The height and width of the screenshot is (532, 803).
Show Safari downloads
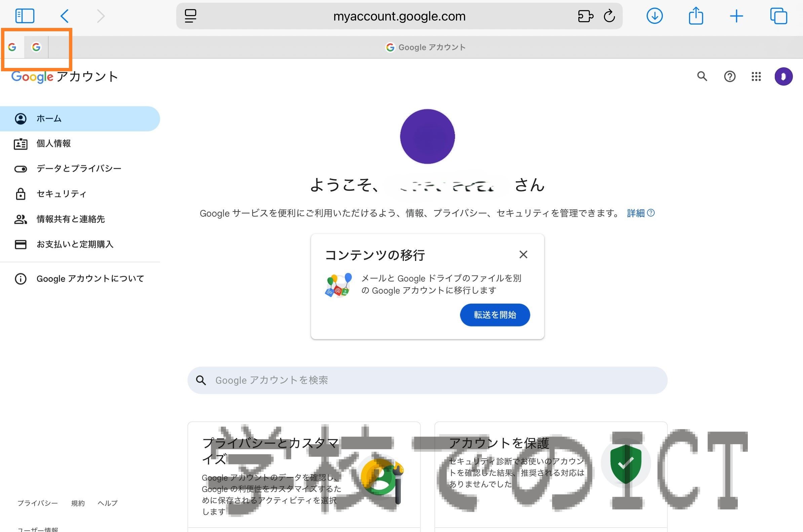(654, 16)
